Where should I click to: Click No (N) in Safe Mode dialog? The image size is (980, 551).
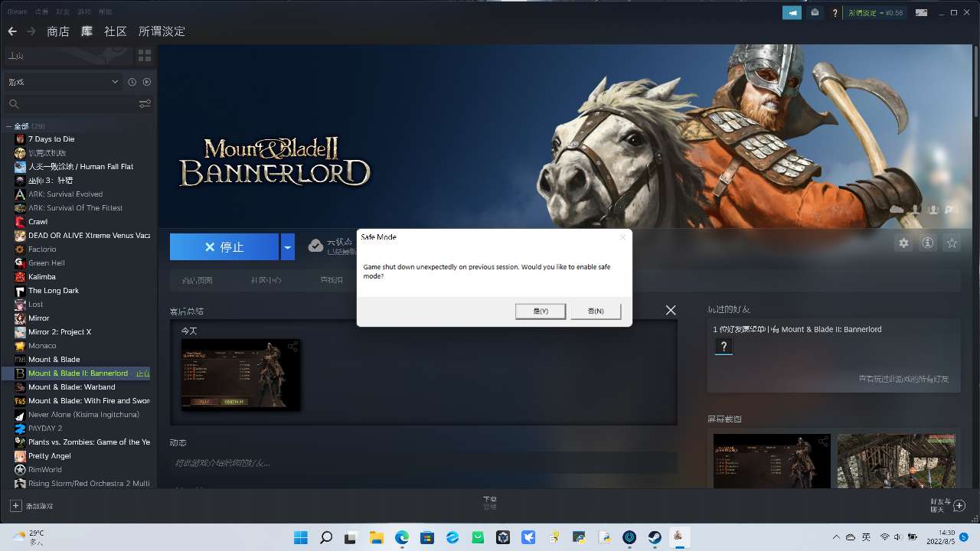[x=596, y=311]
